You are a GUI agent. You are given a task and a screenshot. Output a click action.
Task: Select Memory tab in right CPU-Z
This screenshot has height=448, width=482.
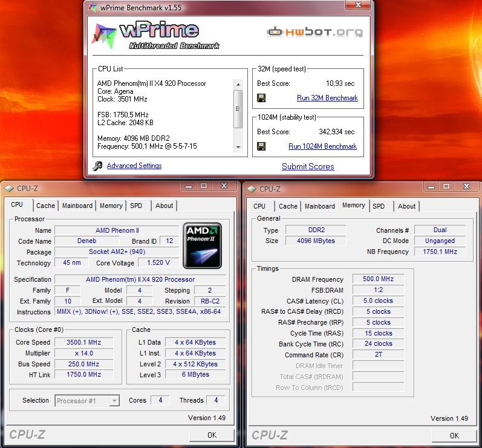click(354, 205)
